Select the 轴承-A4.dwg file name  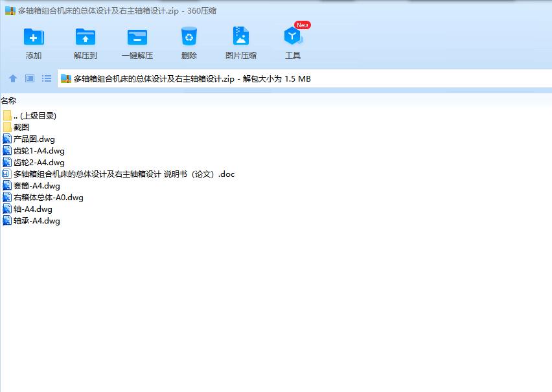coord(37,220)
